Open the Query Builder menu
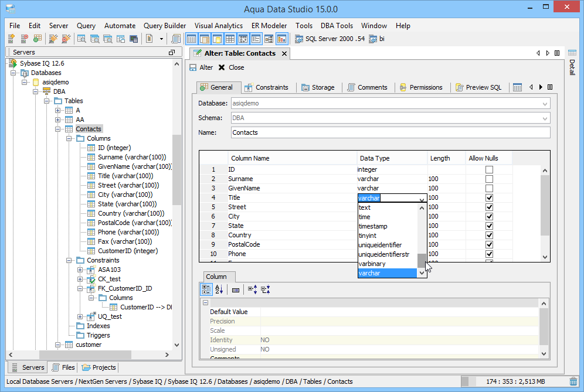 pos(165,26)
